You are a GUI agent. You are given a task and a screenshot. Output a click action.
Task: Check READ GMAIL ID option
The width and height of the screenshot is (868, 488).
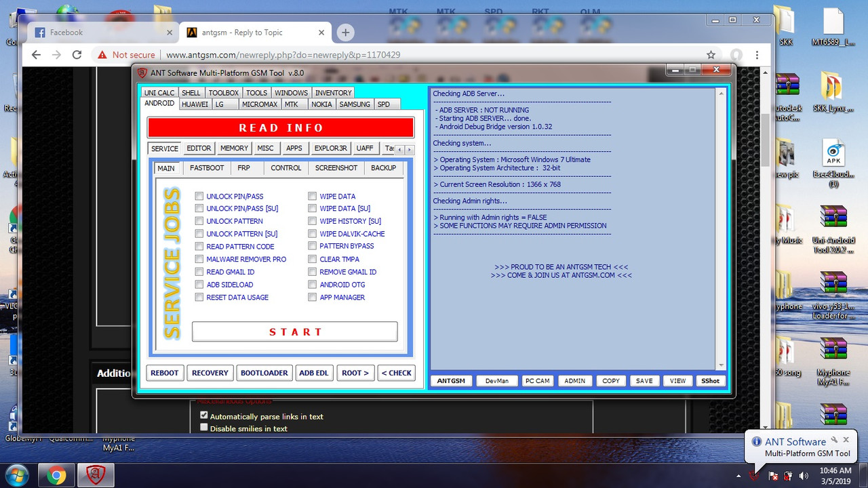click(x=199, y=272)
